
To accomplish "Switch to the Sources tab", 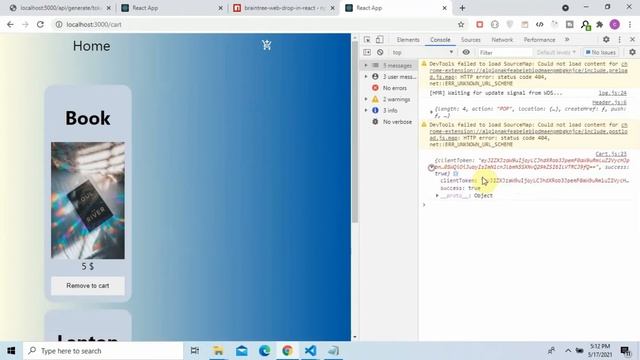I will pos(471,40).
